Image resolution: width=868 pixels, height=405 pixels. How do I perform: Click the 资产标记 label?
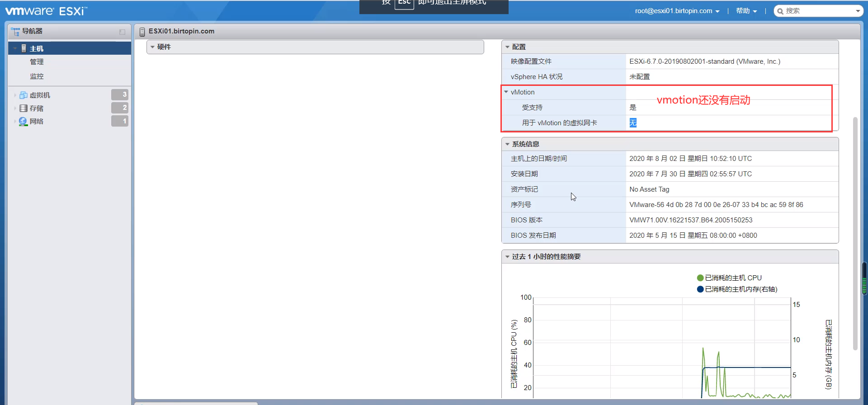pyautogui.click(x=524, y=189)
